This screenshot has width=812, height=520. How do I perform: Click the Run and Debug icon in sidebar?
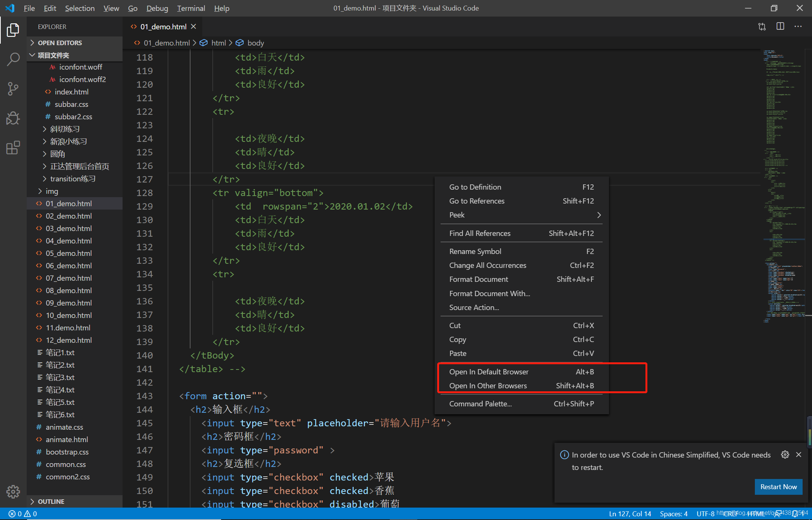(x=13, y=117)
